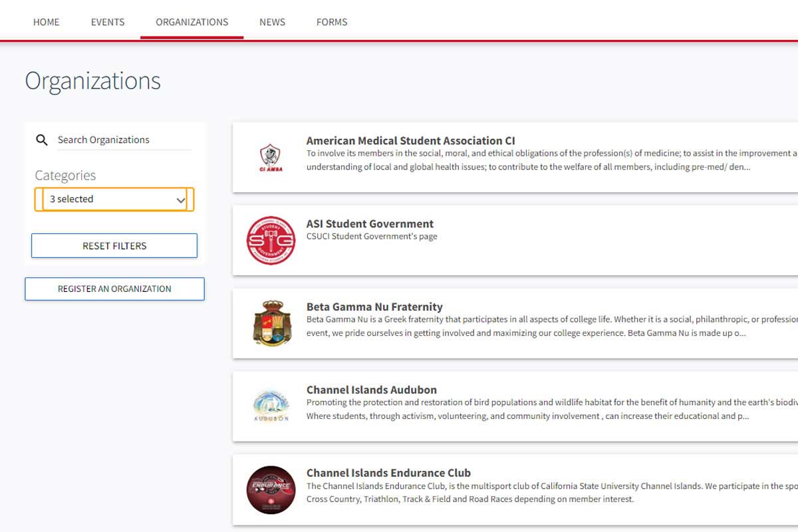
Task: Open the News tab
Action: (272, 22)
